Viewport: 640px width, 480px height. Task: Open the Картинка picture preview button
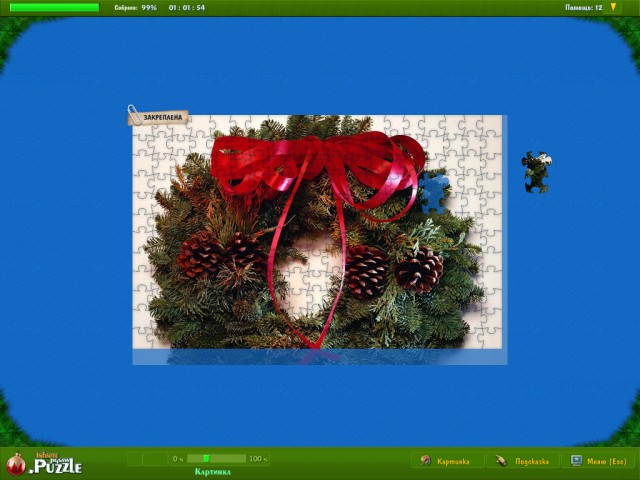(447, 461)
